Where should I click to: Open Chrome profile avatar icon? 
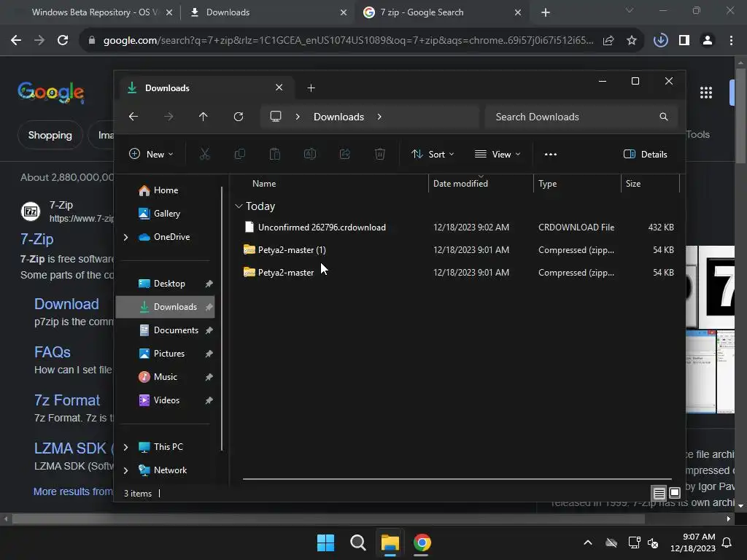tap(708, 41)
